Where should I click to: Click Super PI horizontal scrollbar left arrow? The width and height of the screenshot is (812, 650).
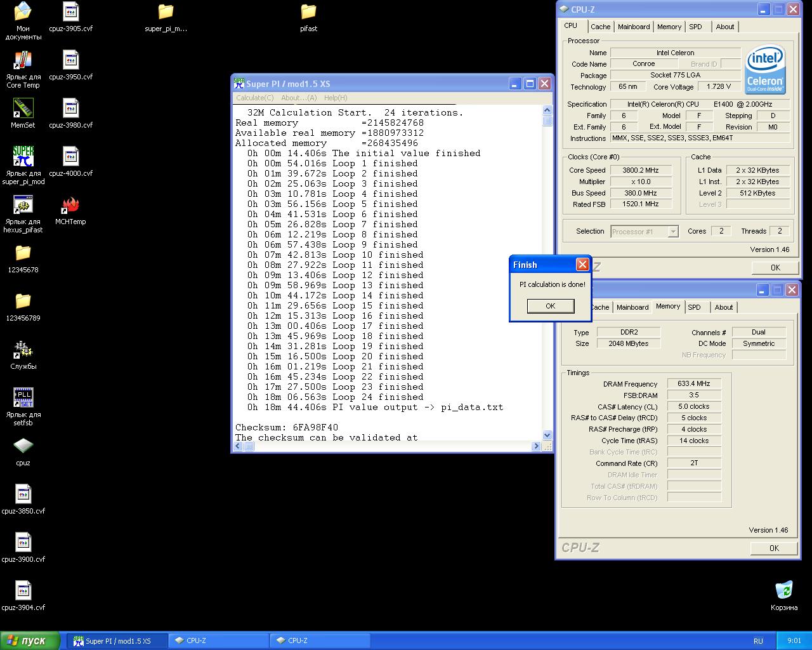pos(239,446)
